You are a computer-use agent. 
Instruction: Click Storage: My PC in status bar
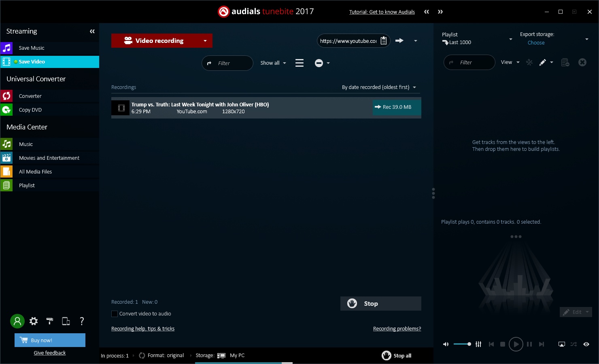(220, 356)
